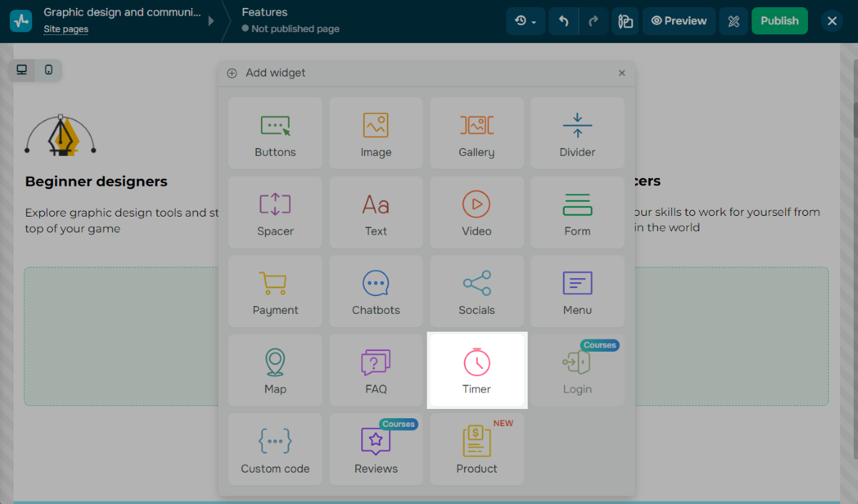
Task: Preview the page
Action: (x=679, y=21)
